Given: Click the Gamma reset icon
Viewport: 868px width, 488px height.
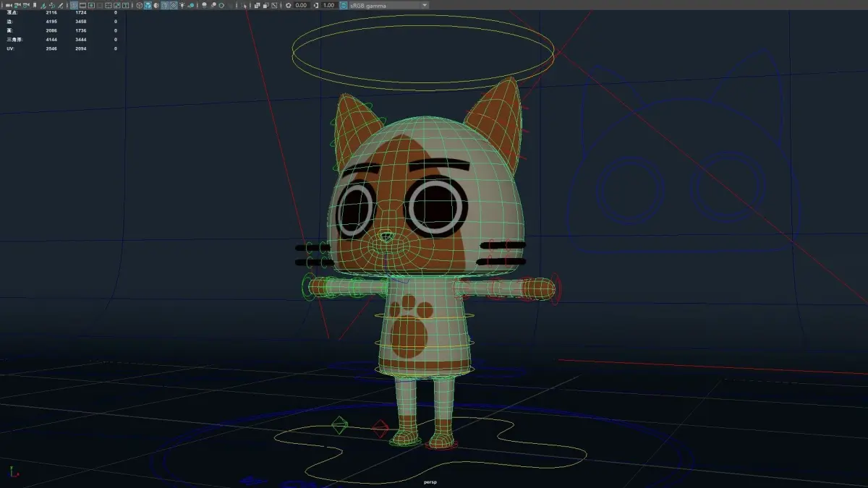Looking at the screenshot, I should pyautogui.click(x=316, y=5).
